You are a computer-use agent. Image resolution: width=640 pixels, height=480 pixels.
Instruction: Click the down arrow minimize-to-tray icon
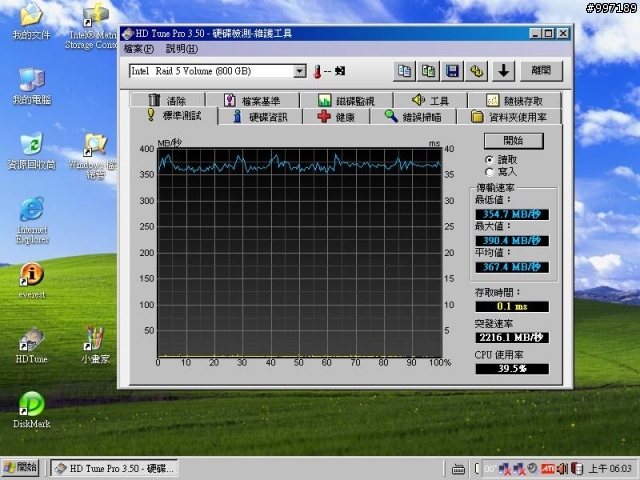(x=503, y=71)
